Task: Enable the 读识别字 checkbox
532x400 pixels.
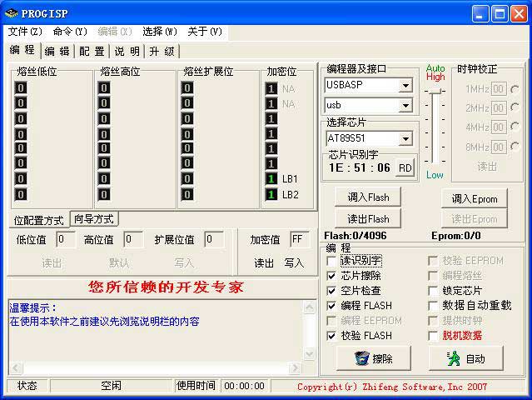Action: point(332,261)
